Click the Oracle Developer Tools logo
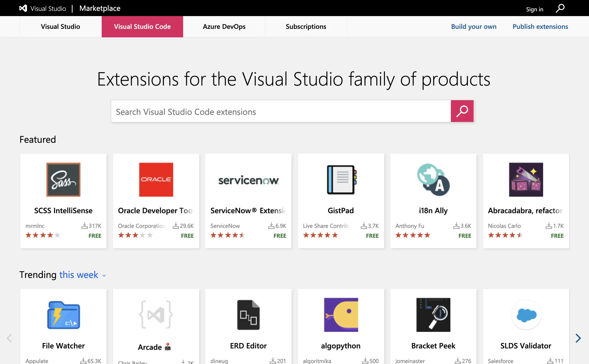The image size is (589, 364). 156,180
